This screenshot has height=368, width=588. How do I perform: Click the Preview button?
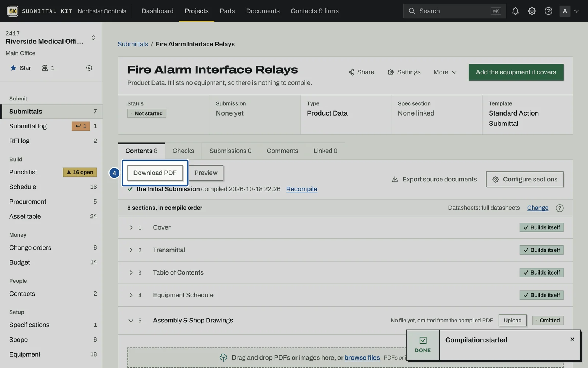tap(206, 173)
